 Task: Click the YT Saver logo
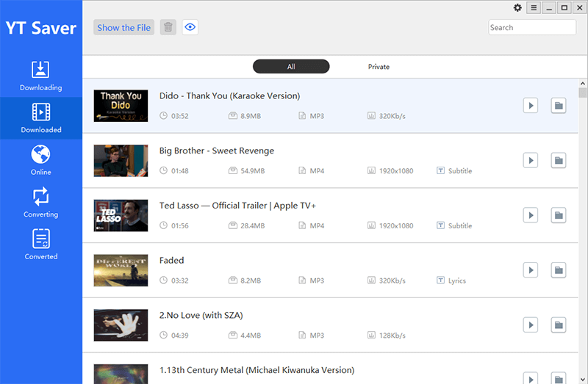(41, 28)
